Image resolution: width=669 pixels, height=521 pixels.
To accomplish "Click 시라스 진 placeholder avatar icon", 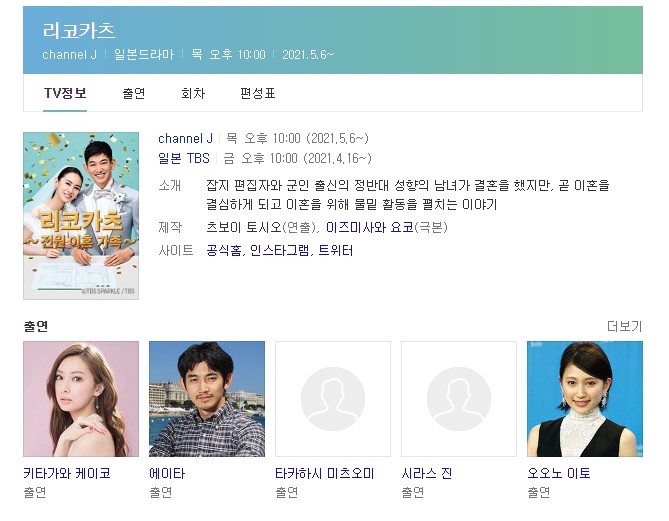I will coord(459,399).
